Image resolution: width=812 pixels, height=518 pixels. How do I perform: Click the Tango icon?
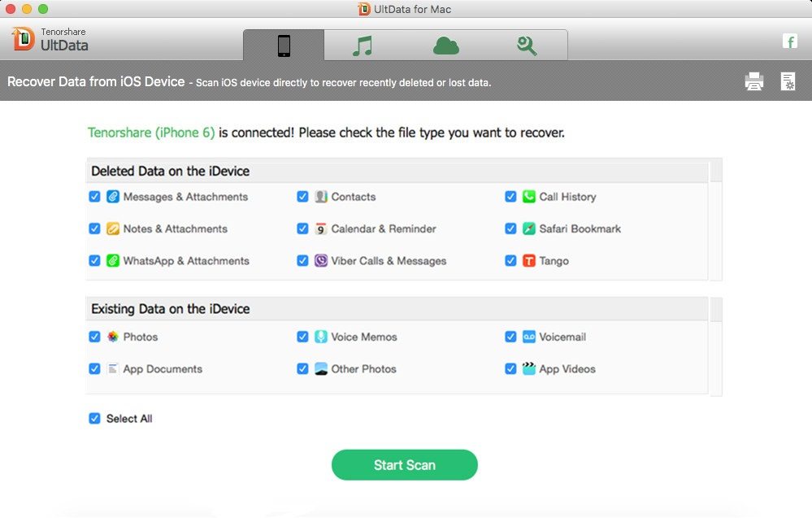pyautogui.click(x=528, y=261)
